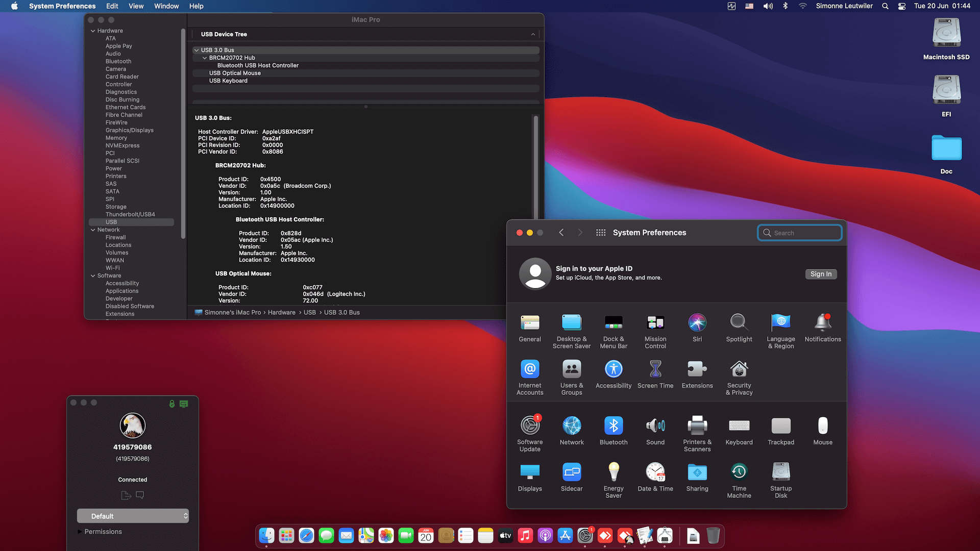This screenshot has width=980, height=551.
Task: Click Hardware in the path bar
Action: click(x=282, y=312)
